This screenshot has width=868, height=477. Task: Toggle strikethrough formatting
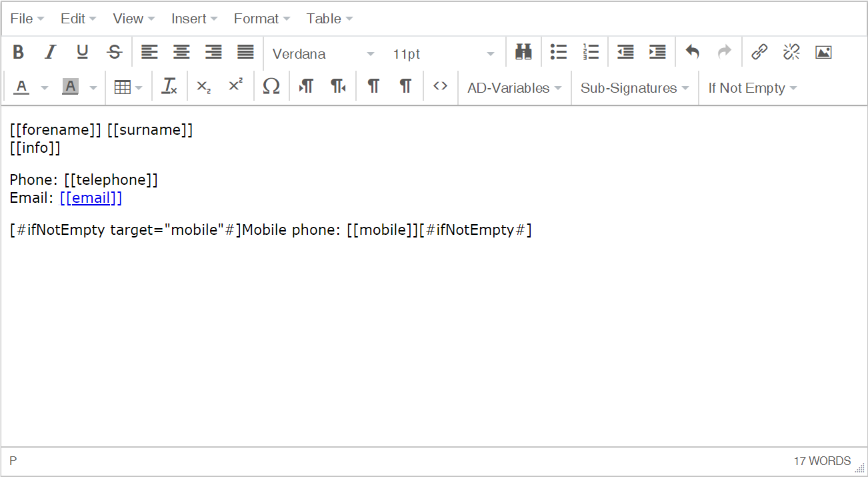click(115, 52)
